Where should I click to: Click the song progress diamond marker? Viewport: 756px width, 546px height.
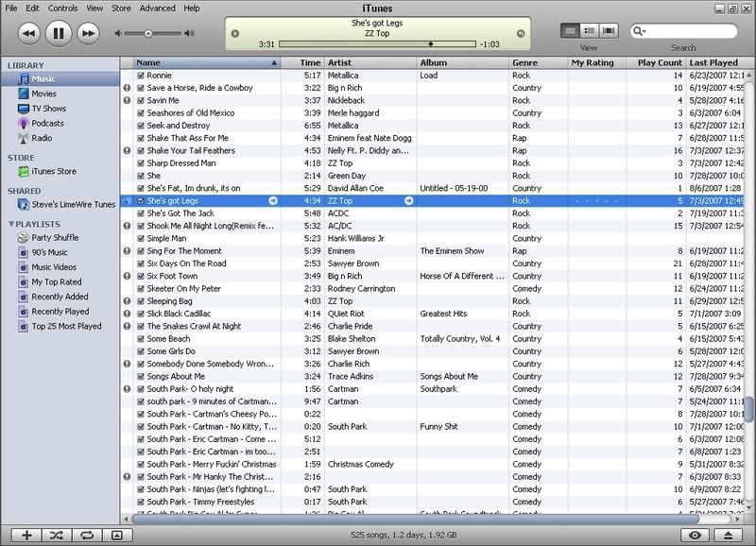431,43
